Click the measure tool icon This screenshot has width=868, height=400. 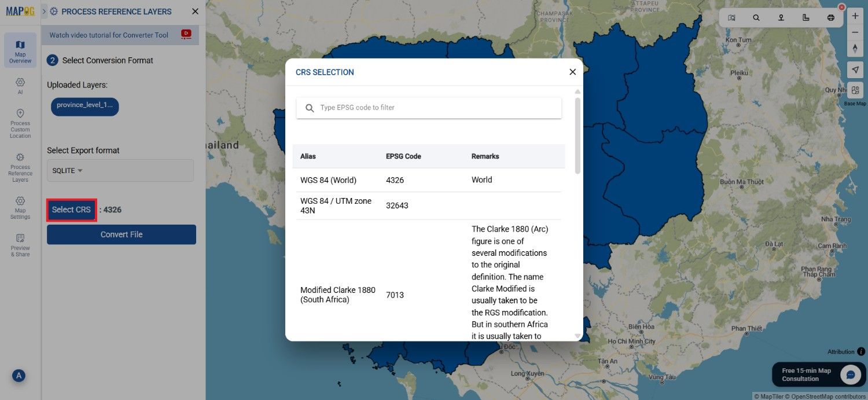click(x=806, y=18)
